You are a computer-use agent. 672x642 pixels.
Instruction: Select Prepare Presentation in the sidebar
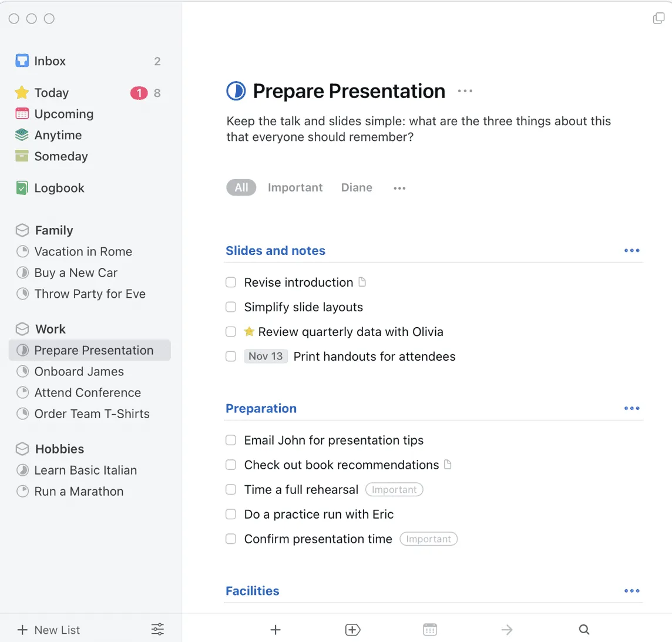tap(90, 350)
